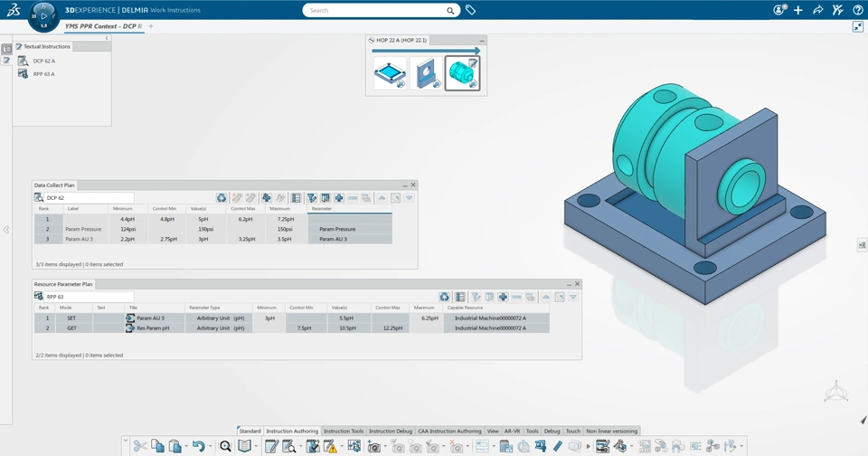Switch to the AR-VR tab
The height and width of the screenshot is (456, 868).
(x=512, y=431)
